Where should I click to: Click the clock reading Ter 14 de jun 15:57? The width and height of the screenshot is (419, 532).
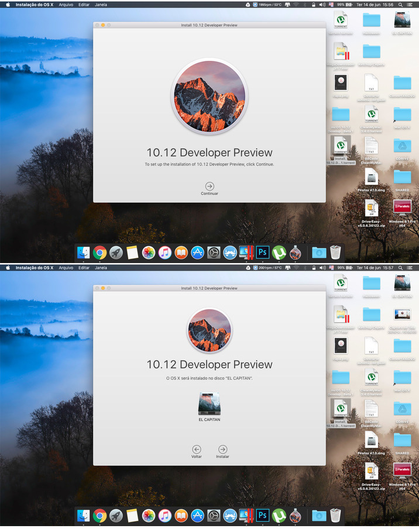[x=375, y=268]
